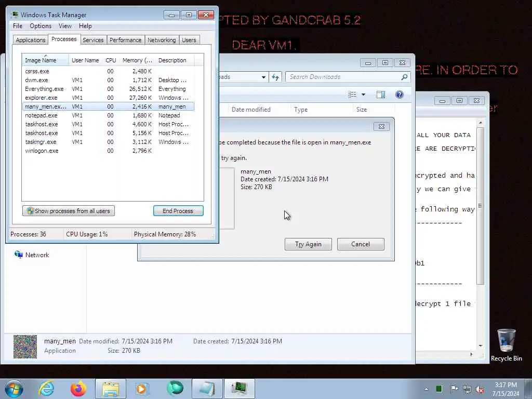Switch to Notepad taskbar button
Viewport: 532px width, 399px height.
pos(207,389)
